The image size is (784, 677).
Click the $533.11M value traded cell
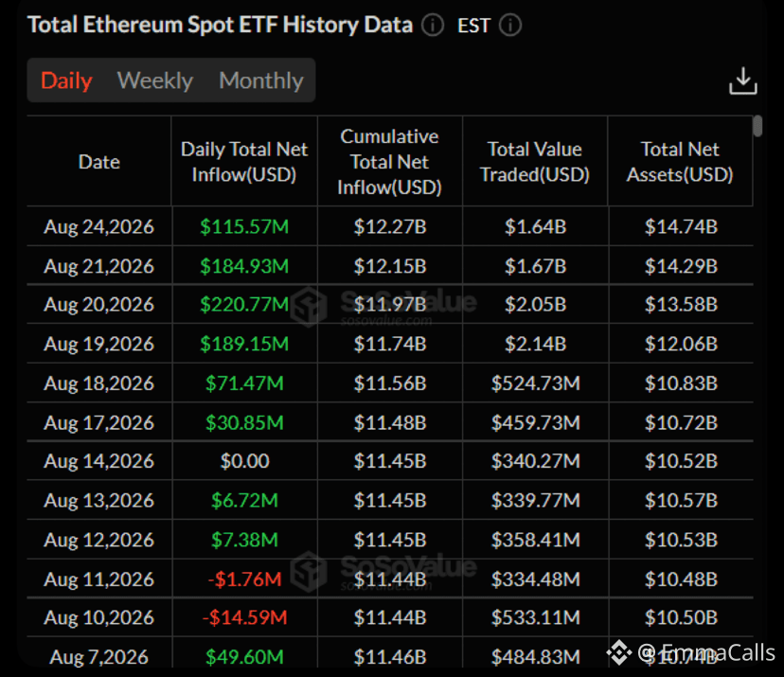(x=536, y=617)
